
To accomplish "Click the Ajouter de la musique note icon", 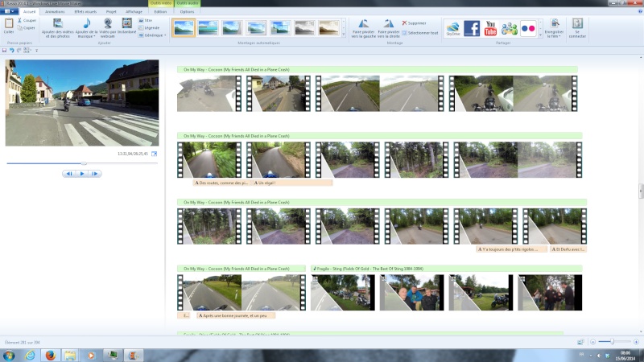I will [x=87, y=23].
